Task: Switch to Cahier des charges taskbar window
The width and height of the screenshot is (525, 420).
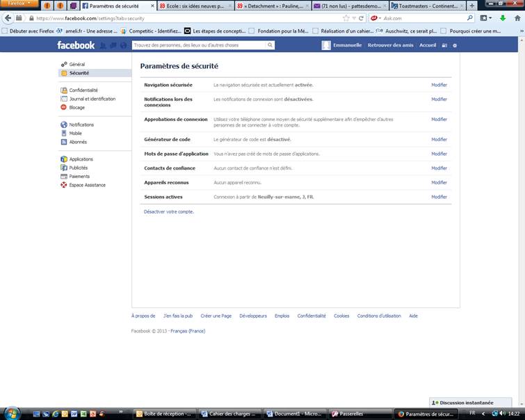Action: pos(229,414)
